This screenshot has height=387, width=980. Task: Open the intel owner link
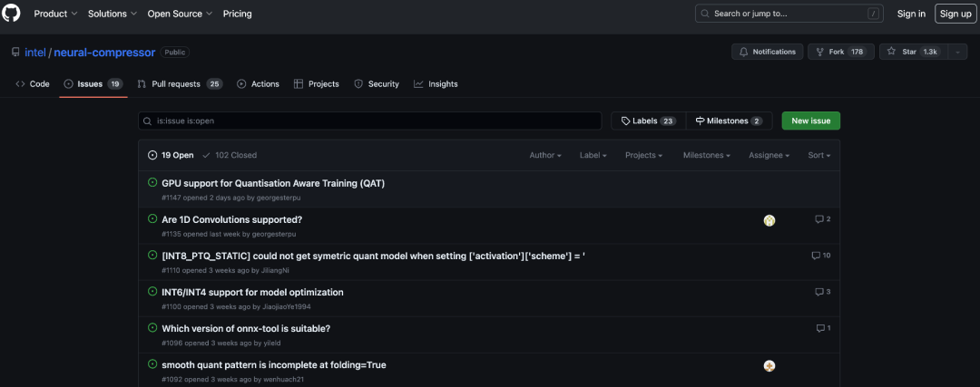(x=35, y=53)
